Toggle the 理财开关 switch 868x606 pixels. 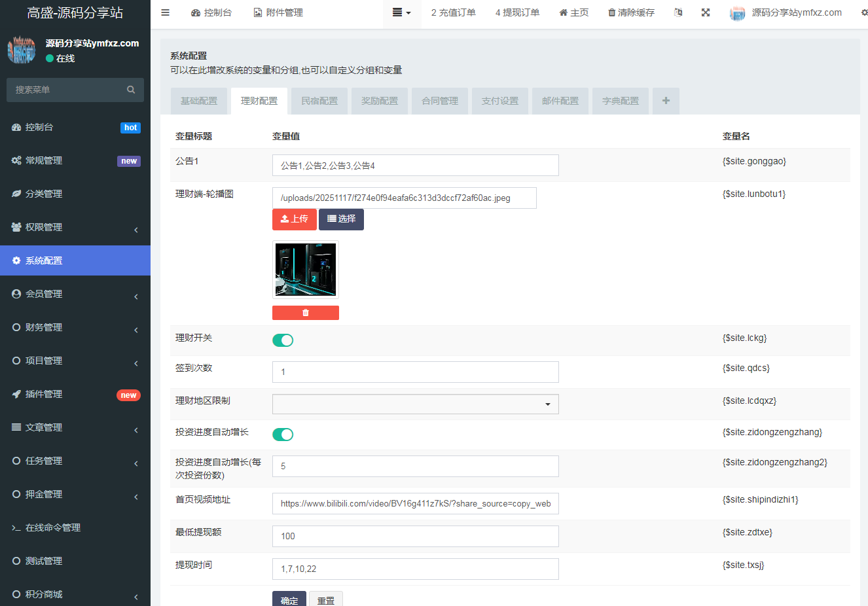pyautogui.click(x=283, y=340)
